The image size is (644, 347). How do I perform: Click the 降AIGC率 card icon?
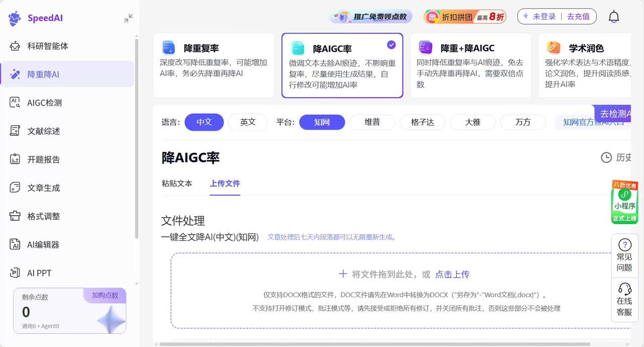click(298, 48)
